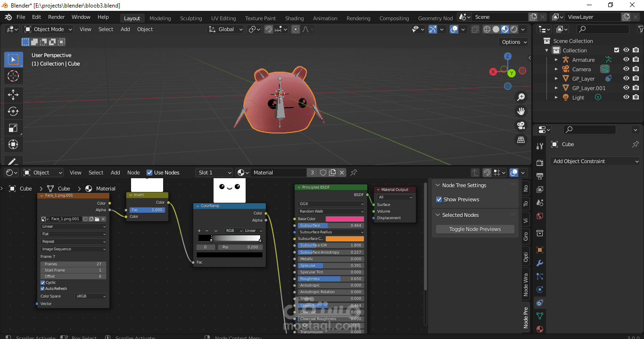Click Toggle Node Previews button
Image resolution: width=644 pixels, height=339 pixels.
click(475, 229)
